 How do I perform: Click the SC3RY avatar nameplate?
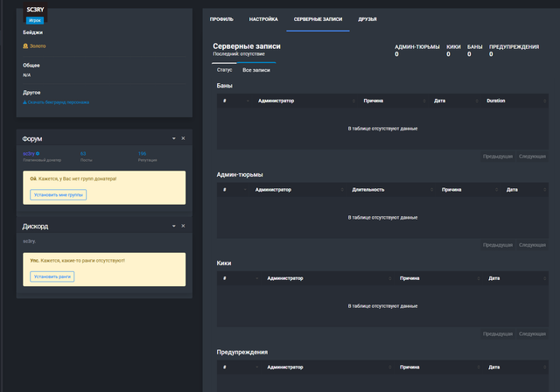coord(35,10)
